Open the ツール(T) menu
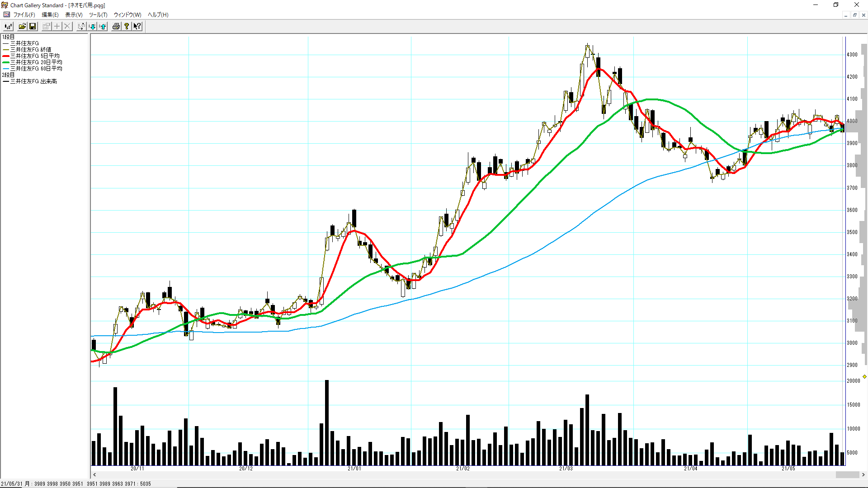868x488 pixels. (98, 14)
